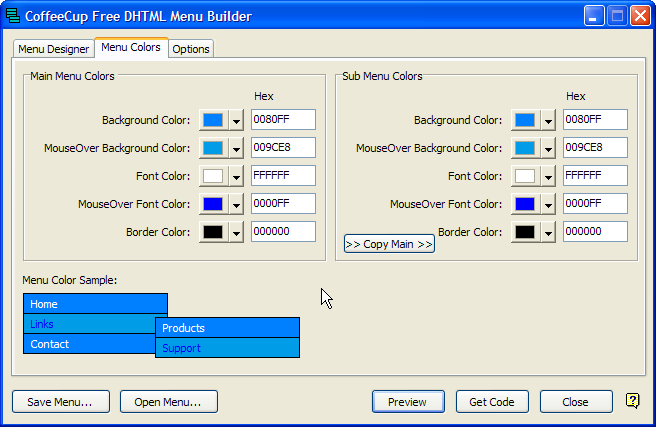This screenshot has width=656, height=427.
Task: Open the Options tab
Action: click(x=191, y=49)
